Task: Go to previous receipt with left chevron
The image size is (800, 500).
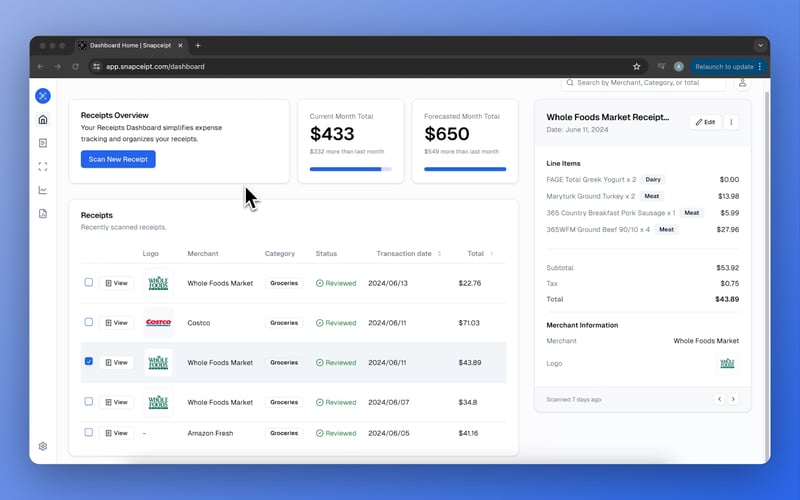Action: pyautogui.click(x=719, y=399)
